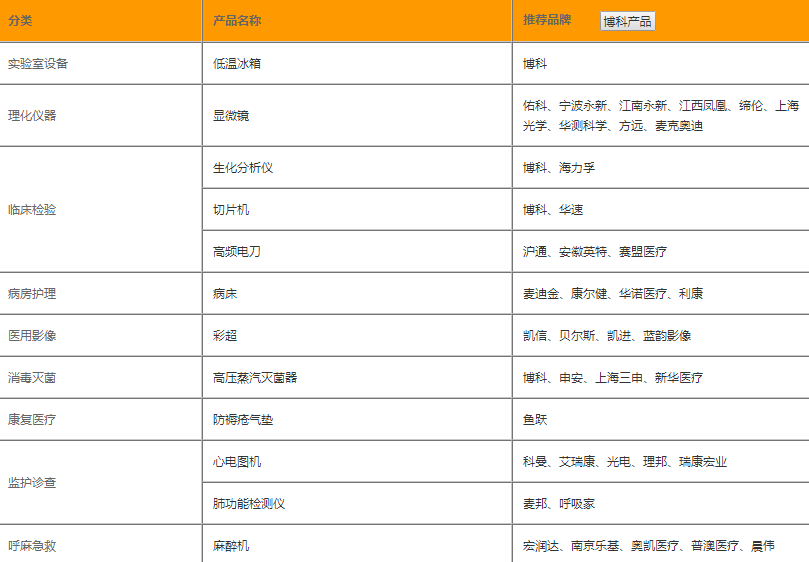The width and height of the screenshot is (809, 562).
Task: Select the 临床检验 category cell
Action: tap(101, 210)
